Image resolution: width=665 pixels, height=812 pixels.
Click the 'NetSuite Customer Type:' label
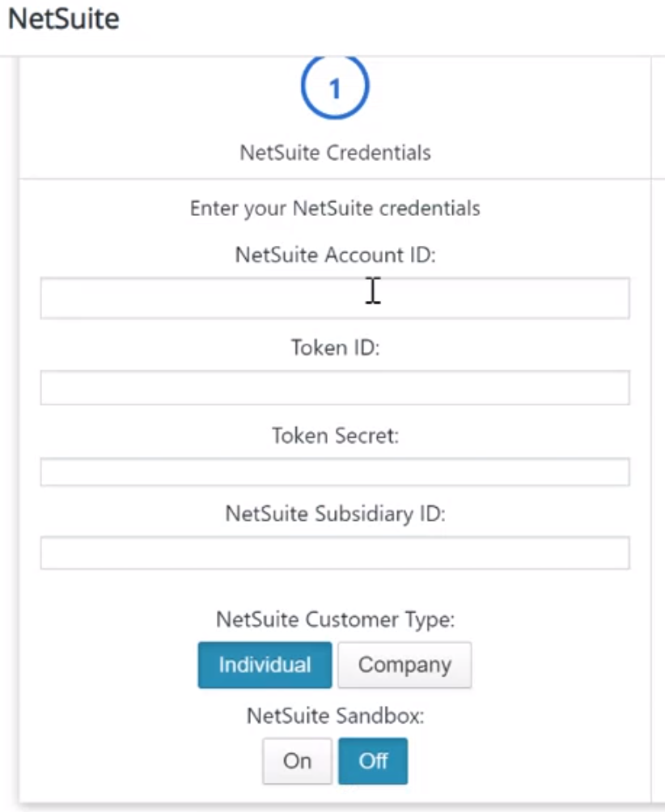point(335,620)
